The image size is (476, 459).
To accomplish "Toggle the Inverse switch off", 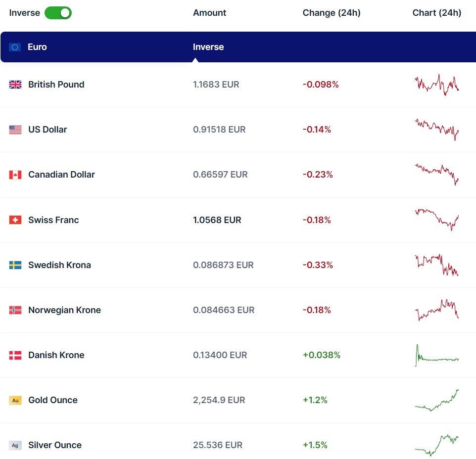I will tap(58, 13).
